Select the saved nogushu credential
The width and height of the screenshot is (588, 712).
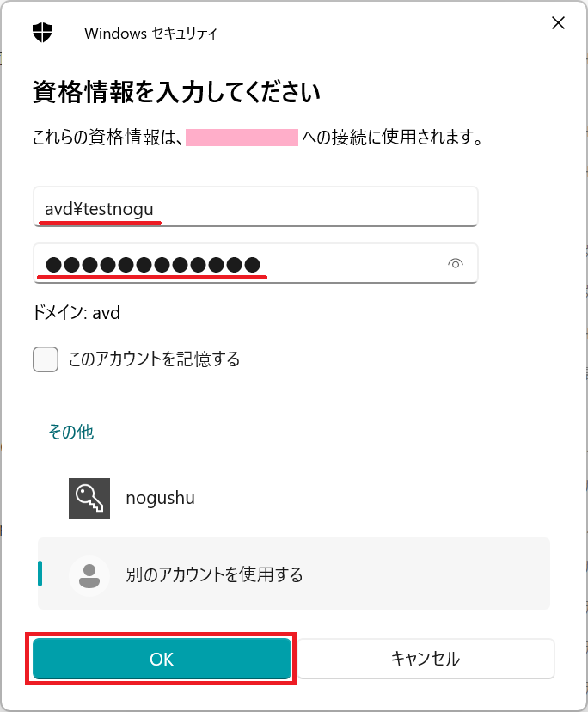[x=159, y=498]
